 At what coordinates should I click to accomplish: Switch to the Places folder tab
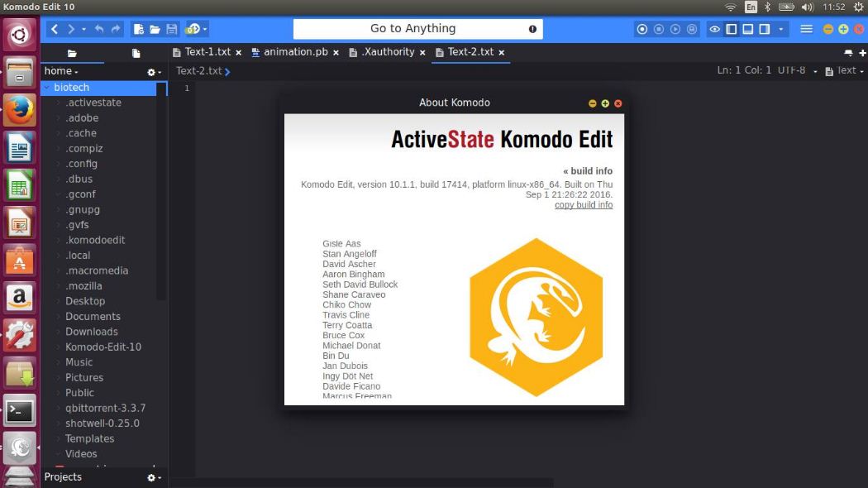click(72, 53)
